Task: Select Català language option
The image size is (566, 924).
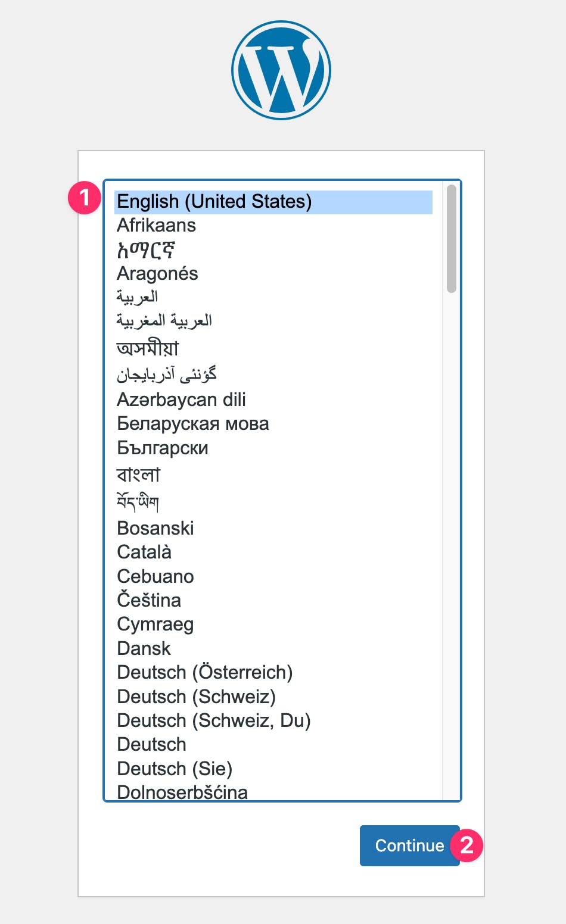Action: [144, 552]
